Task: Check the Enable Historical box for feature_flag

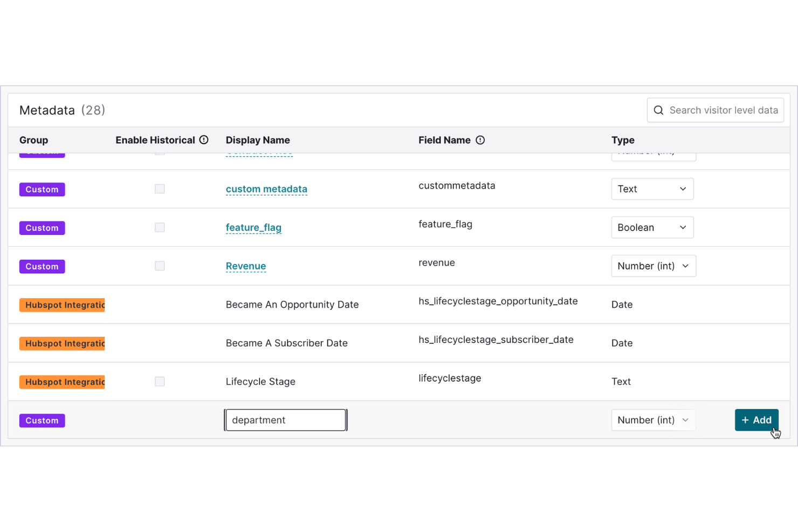Action: [160, 227]
